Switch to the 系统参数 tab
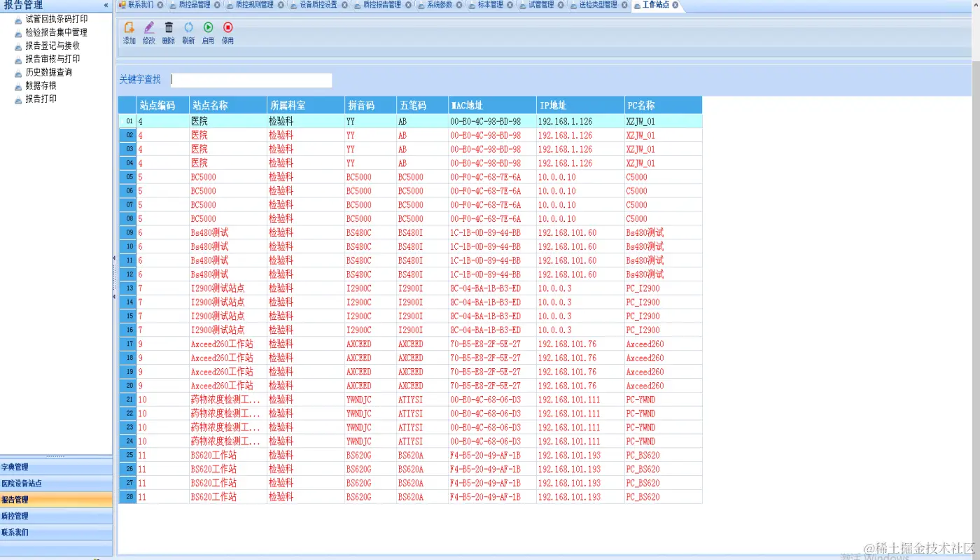This screenshot has width=980, height=560. pyautogui.click(x=440, y=5)
